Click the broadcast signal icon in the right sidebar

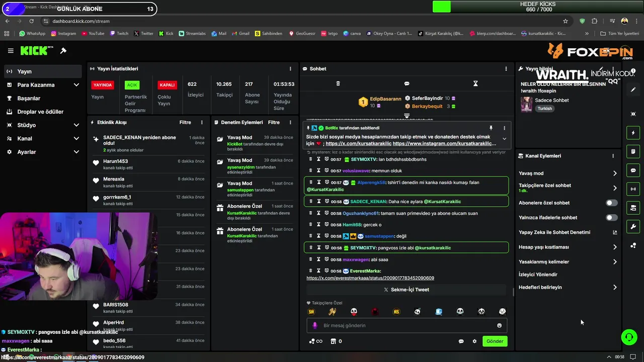[x=633, y=189]
